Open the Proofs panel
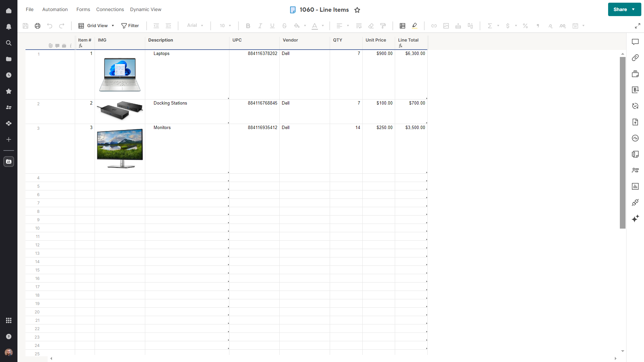644x362 pixels. point(636,74)
